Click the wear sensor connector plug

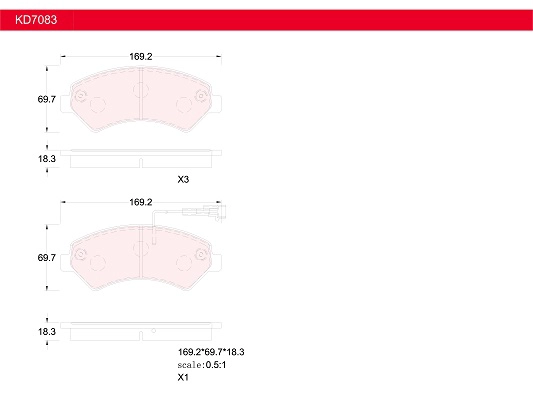(204, 212)
